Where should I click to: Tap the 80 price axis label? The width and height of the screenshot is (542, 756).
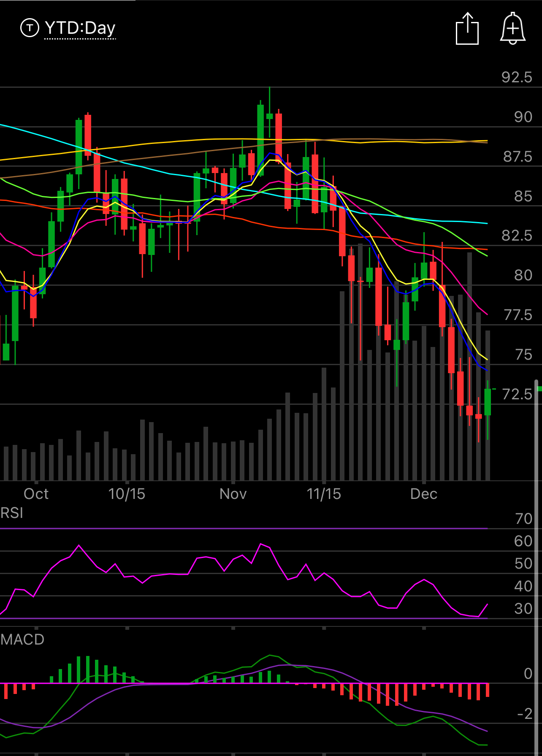(x=523, y=275)
